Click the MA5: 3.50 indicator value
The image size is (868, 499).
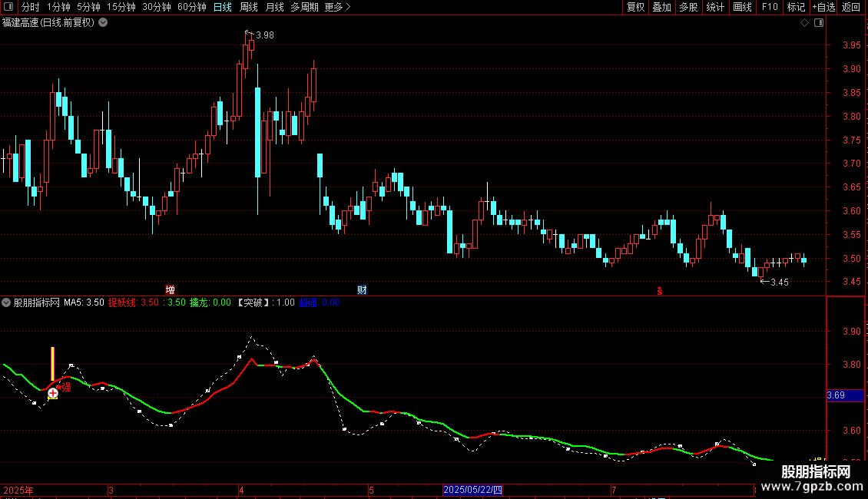[84, 302]
